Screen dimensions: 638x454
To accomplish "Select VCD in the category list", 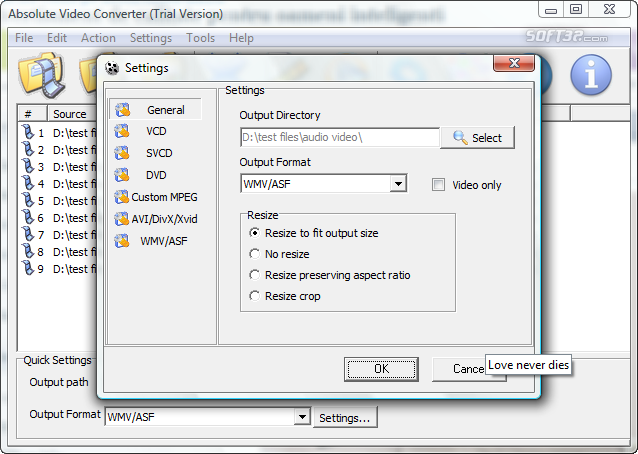I will pyautogui.click(x=156, y=131).
